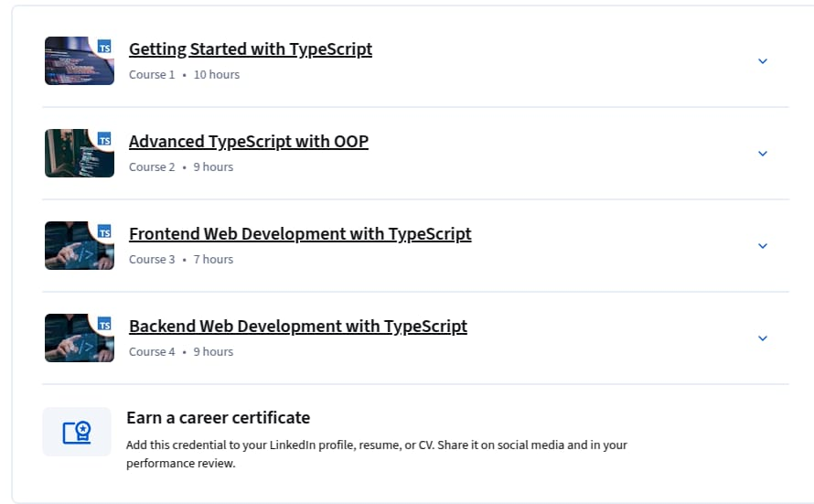814x504 pixels.
Task: Expand the Advanced TypeScript with OOP details
Action: (763, 154)
